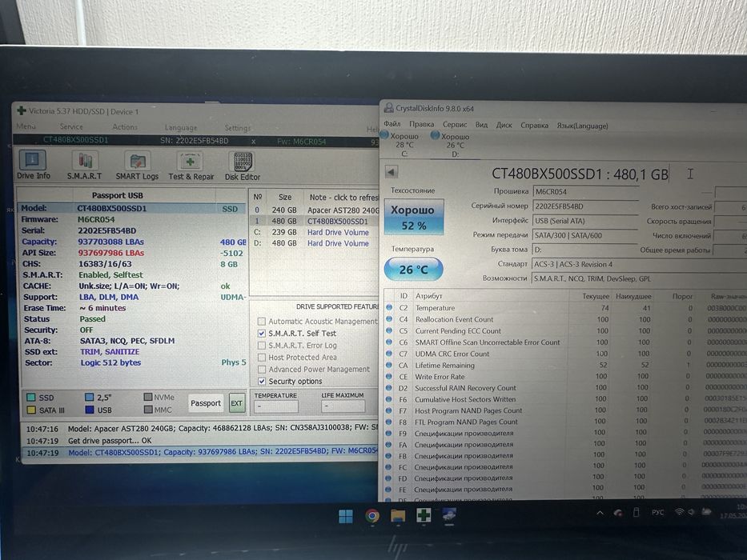Click the 26 °C temperature button
This screenshot has width=747, height=560.
(x=413, y=270)
